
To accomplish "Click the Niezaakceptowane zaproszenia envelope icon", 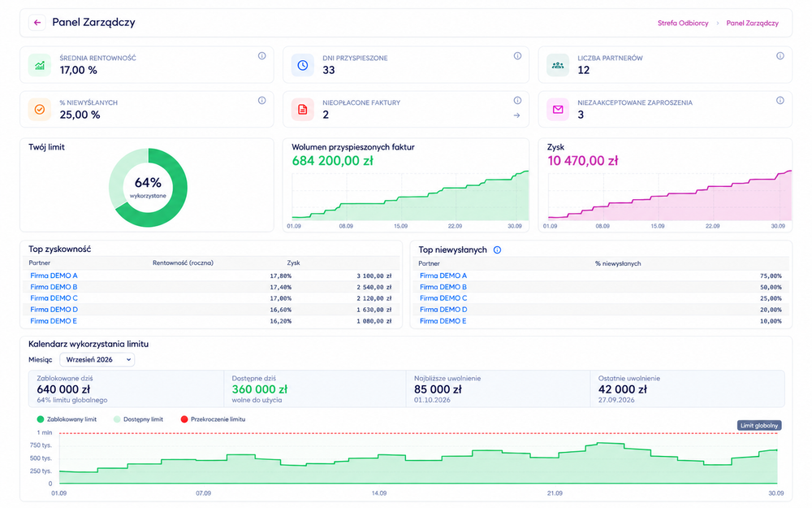I will click(x=558, y=110).
